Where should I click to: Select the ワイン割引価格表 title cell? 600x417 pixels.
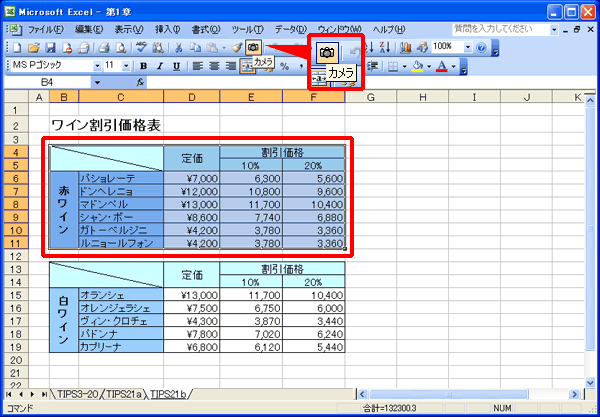(x=106, y=125)
